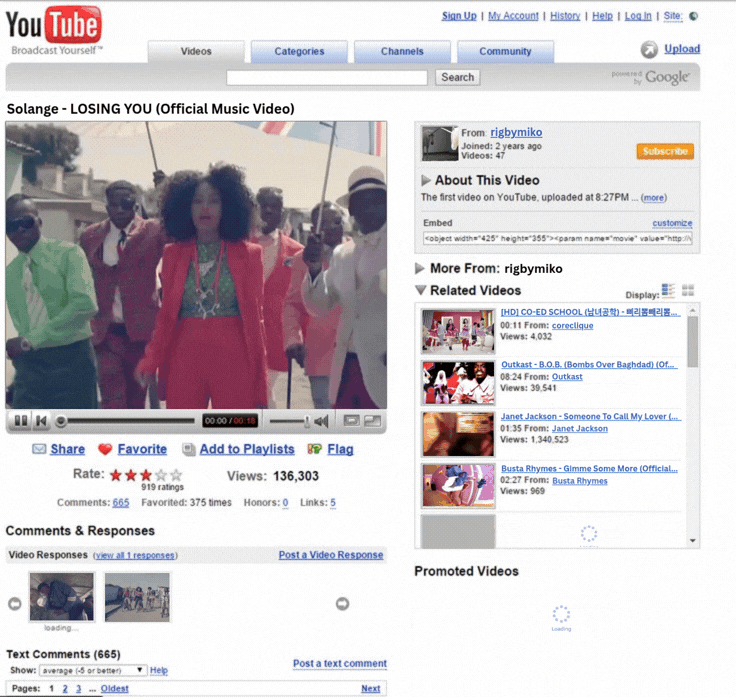Open the Site globe icon

[x=693, y=16]
